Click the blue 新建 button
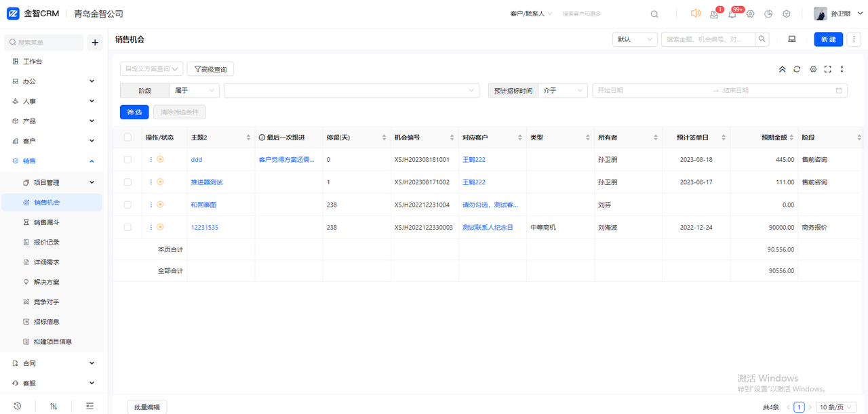The width and height of the screenshot is (868, 414). tap(829, 39)
